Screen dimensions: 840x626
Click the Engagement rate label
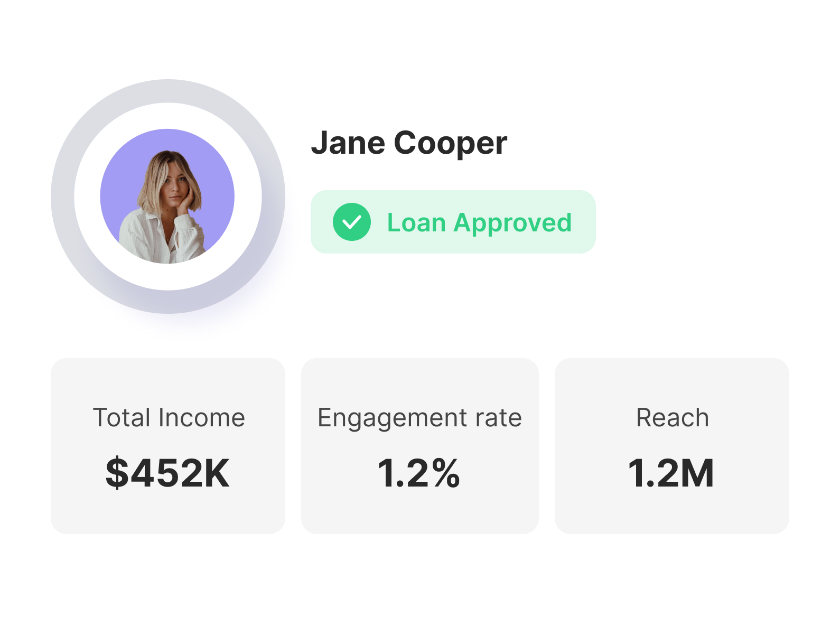(420, 418)
